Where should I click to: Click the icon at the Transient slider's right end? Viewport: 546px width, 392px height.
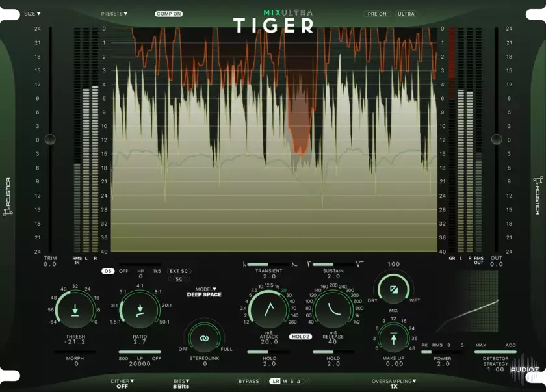(294, 264)
